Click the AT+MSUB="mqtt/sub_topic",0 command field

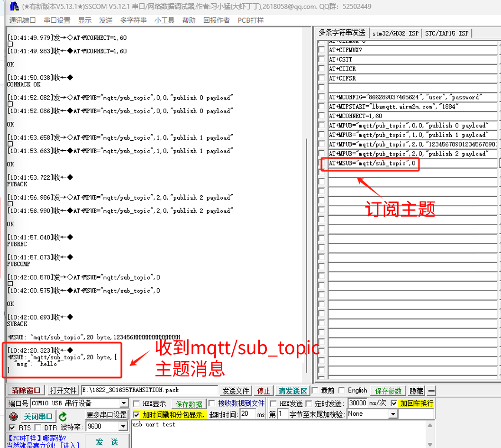(x=412, y=163)
